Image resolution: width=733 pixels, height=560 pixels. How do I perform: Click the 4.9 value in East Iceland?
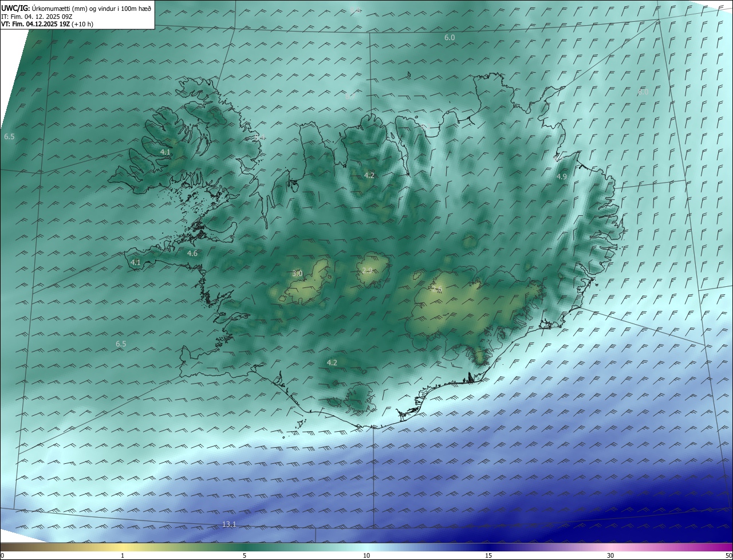click(562, 177)
